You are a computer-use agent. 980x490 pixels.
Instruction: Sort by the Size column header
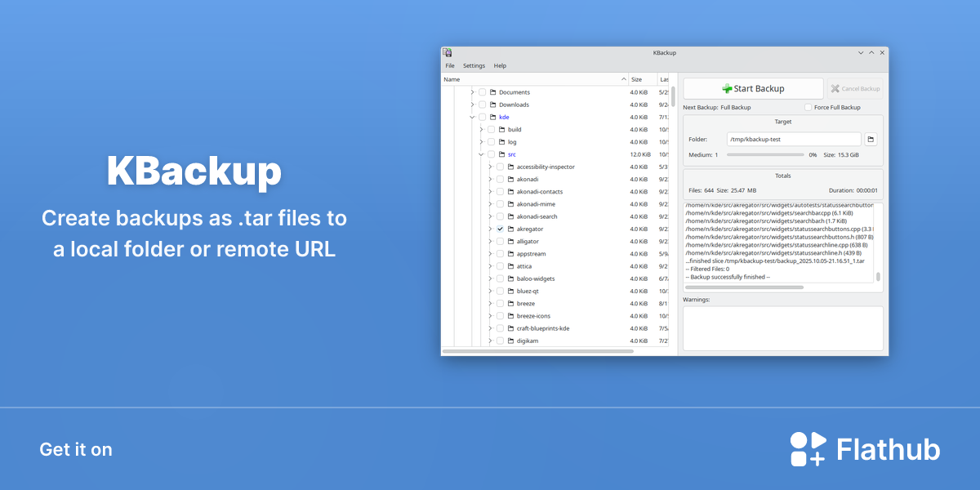[x=642, y=79]
